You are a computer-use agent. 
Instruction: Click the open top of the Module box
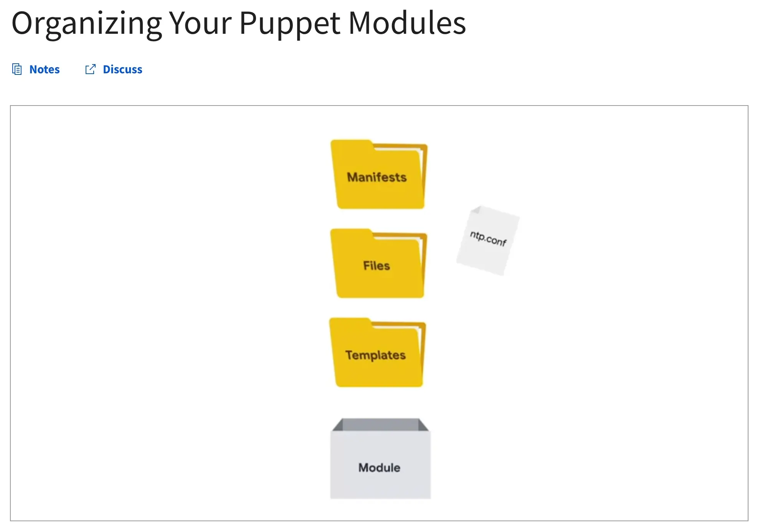[x=380, y=425]
